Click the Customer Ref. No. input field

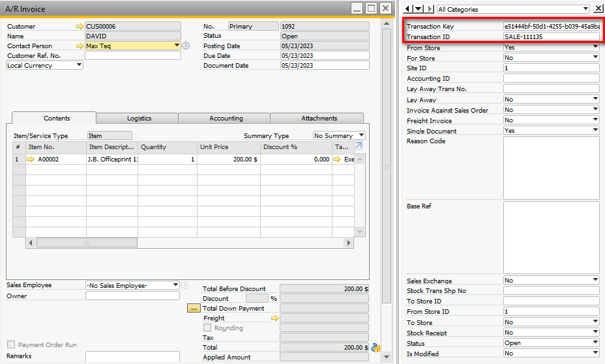[132, 56]
